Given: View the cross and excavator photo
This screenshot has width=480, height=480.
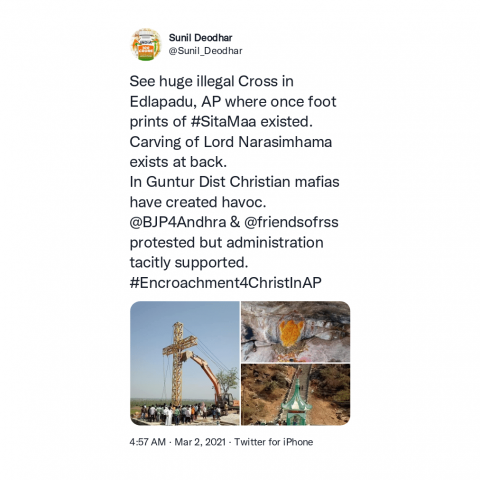Looking at the screenshot, I should click(x=185, y=363).
